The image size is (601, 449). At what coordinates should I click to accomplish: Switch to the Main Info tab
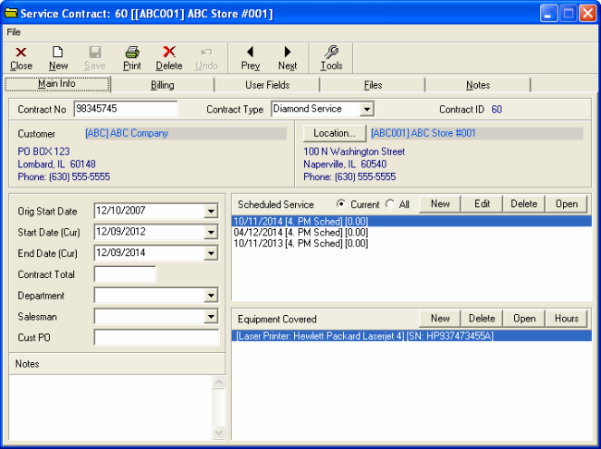pos(57,84)
